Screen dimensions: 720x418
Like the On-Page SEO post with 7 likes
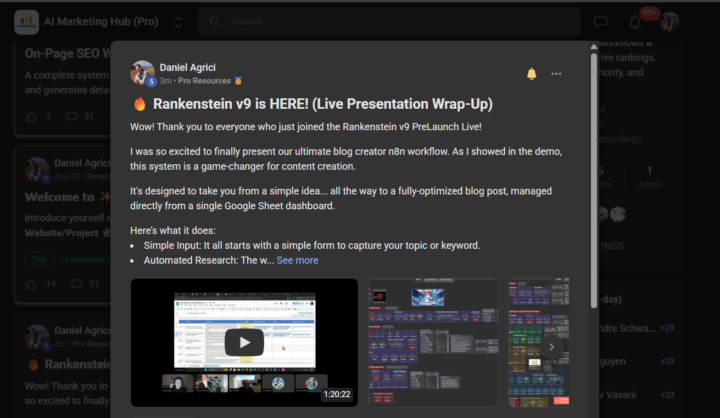pyautogui.click(x=31, y=116)
